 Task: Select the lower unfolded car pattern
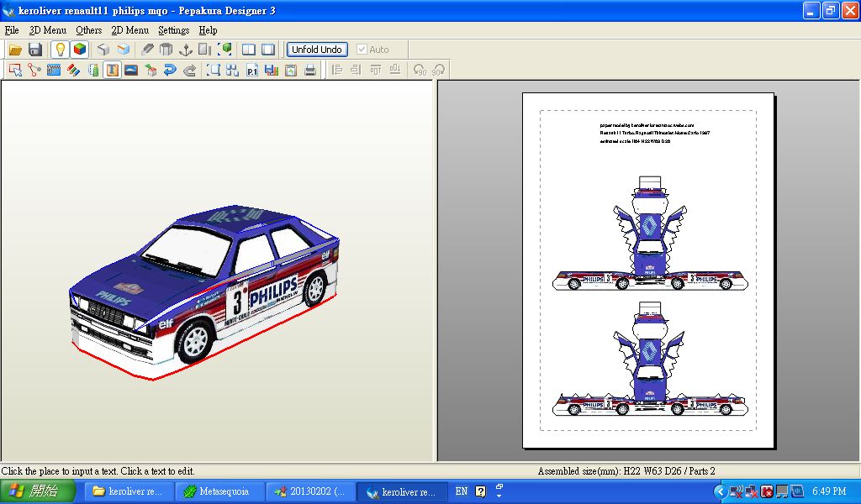point(650,359)
